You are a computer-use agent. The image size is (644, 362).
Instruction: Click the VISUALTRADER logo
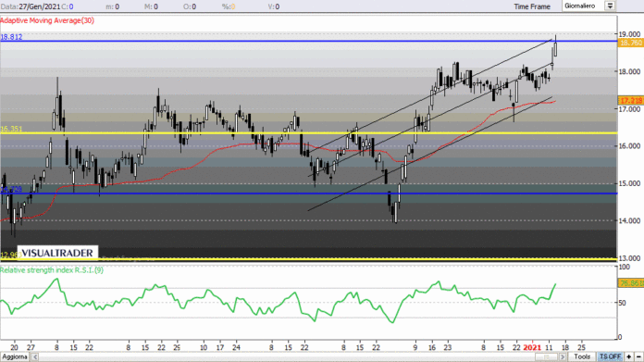point(57,253)
